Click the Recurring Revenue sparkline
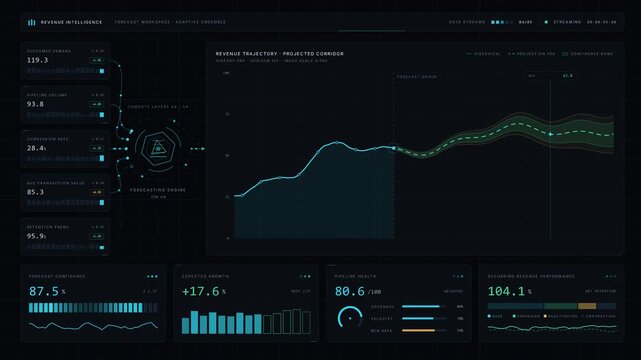Viewport: 641px width, 360px height. click(x=552, y=328)
